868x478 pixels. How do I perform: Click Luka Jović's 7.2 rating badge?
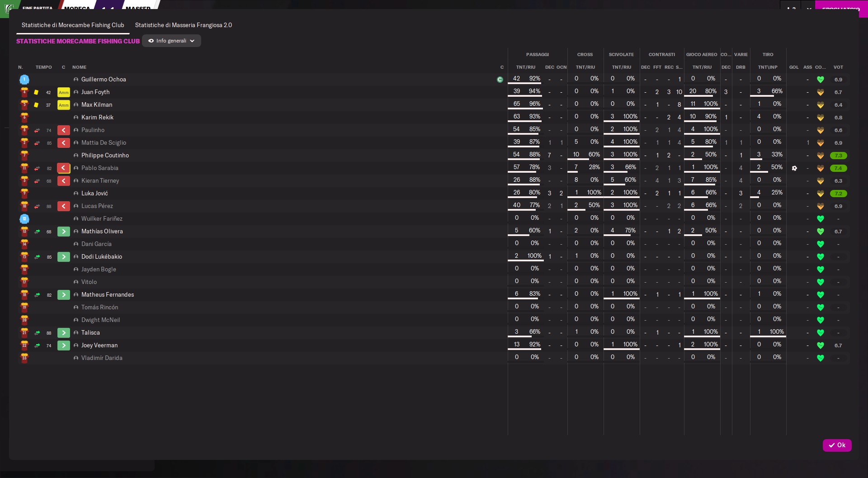click(838, 194)
